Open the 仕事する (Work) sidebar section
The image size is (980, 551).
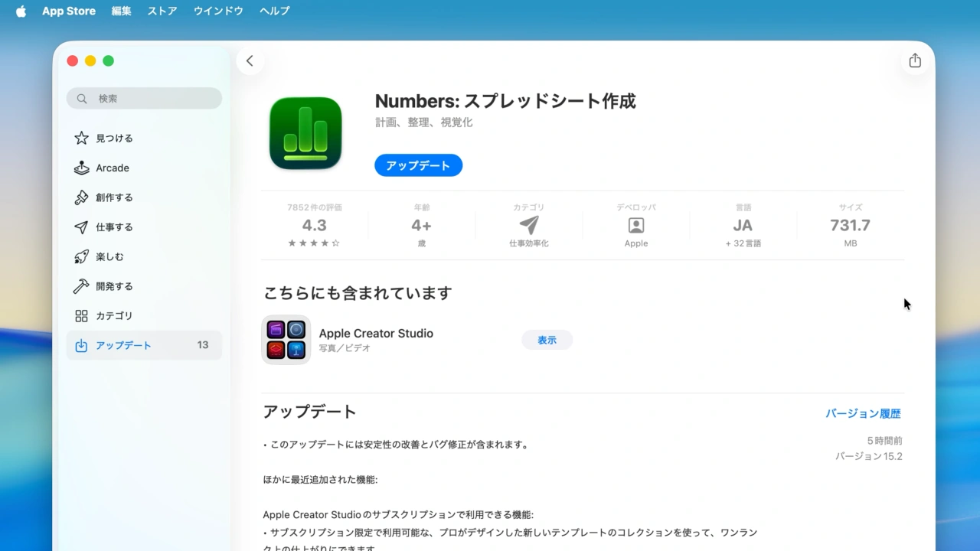pyautogui.click(x=82, y=227)
